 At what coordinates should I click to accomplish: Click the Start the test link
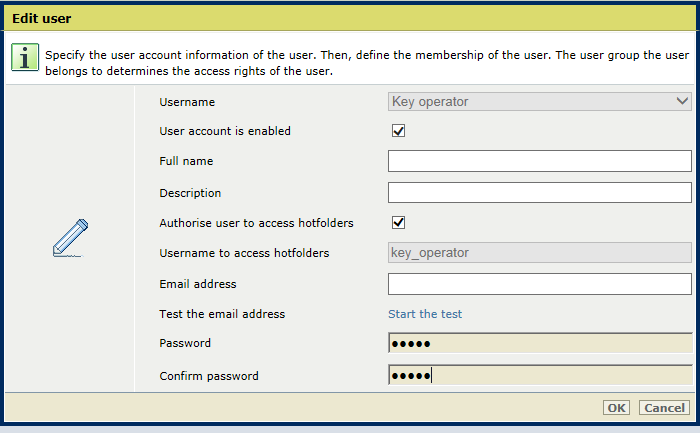pos(425,314)
